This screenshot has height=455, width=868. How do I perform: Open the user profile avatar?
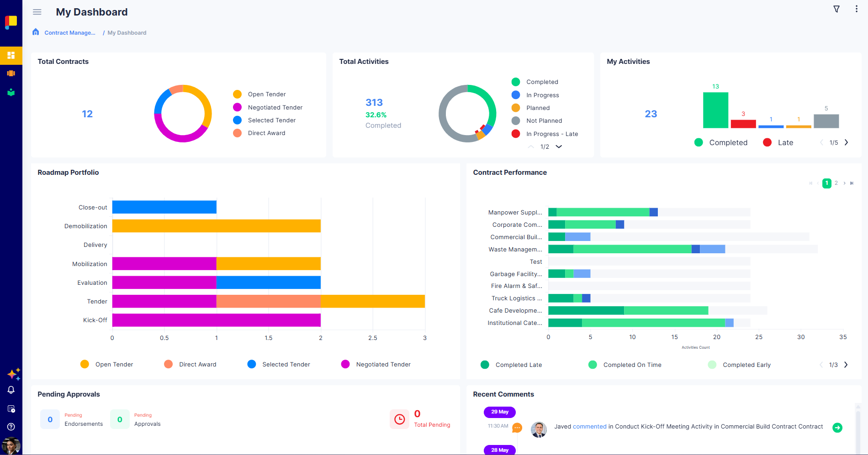pos(11,446)
